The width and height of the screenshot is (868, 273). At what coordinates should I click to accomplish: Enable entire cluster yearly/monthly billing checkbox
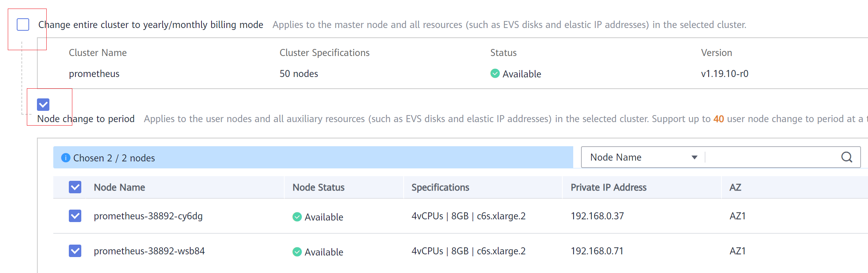click(23, 24)
